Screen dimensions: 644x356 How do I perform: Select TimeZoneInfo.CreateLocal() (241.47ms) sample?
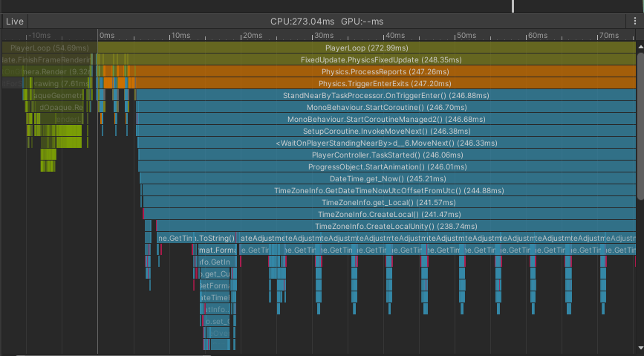point(390,215)
